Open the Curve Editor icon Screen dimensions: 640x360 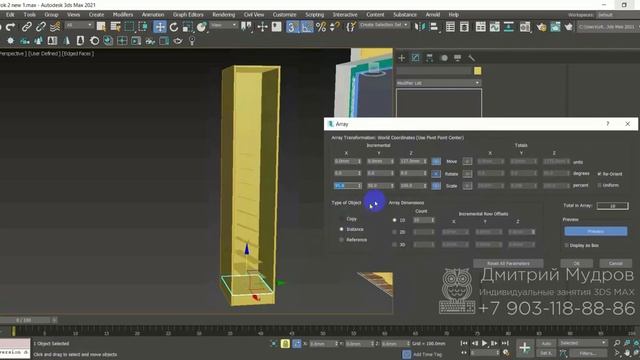[x=495, y=27]
